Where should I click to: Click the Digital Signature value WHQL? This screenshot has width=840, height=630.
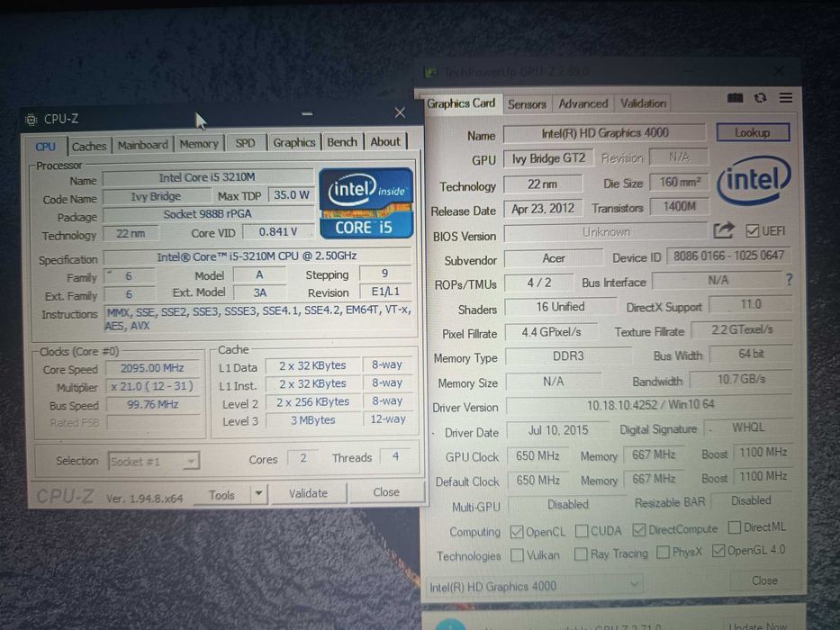[748, 427]
